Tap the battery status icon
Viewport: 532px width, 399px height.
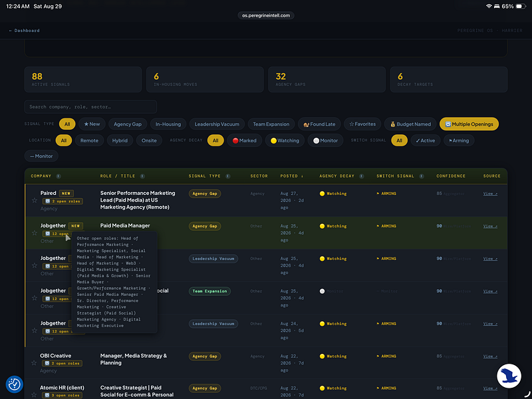coord(521,6)
